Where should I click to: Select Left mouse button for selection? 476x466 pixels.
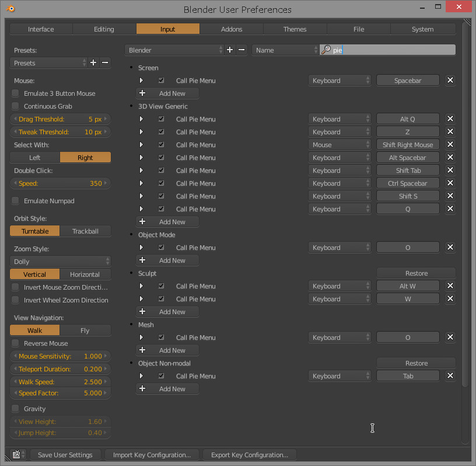click(35, 158)
